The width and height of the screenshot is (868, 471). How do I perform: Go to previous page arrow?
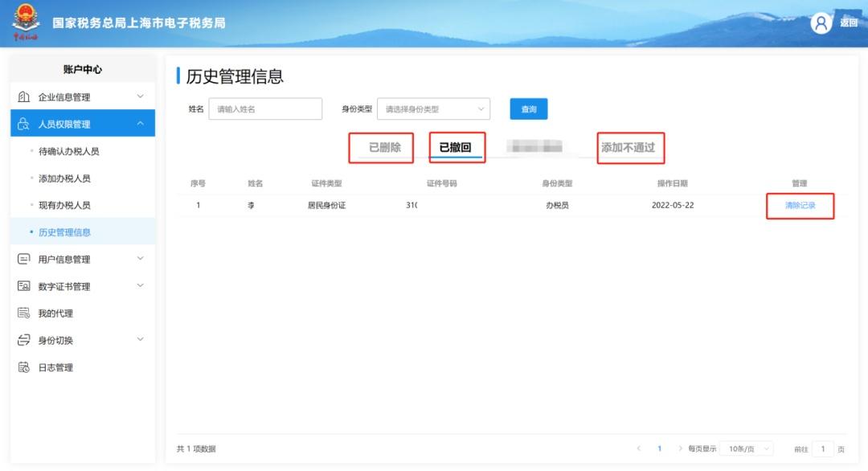(639, 448)
